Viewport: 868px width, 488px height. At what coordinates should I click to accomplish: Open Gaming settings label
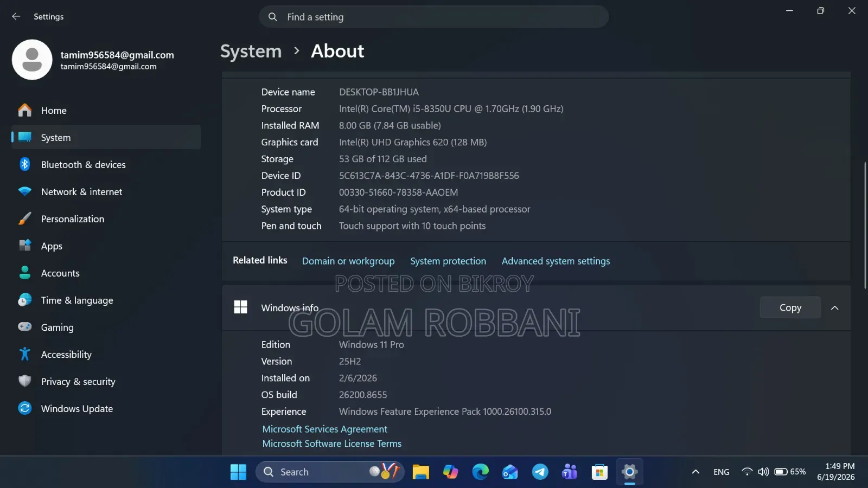pyautogui.click(x=57, y=328)
